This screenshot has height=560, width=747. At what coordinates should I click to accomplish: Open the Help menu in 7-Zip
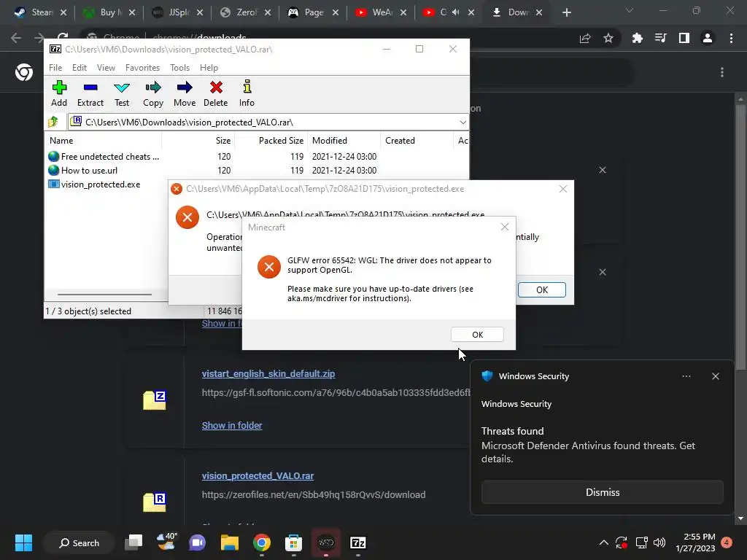pos(209,68)
